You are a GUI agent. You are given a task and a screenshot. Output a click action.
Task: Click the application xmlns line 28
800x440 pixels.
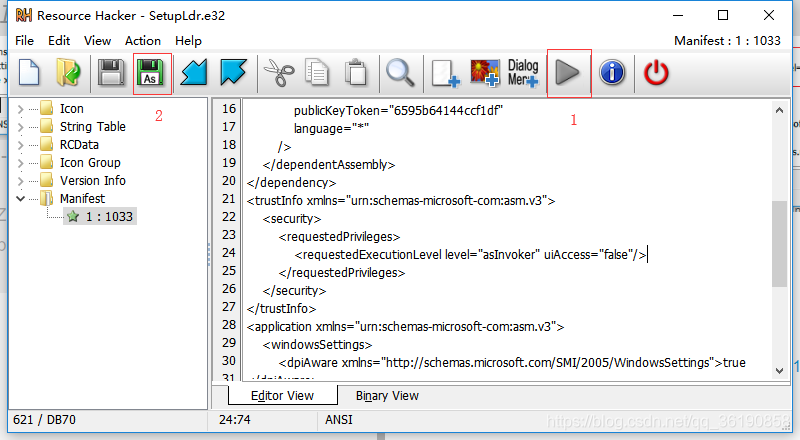[x=405, y=326]
